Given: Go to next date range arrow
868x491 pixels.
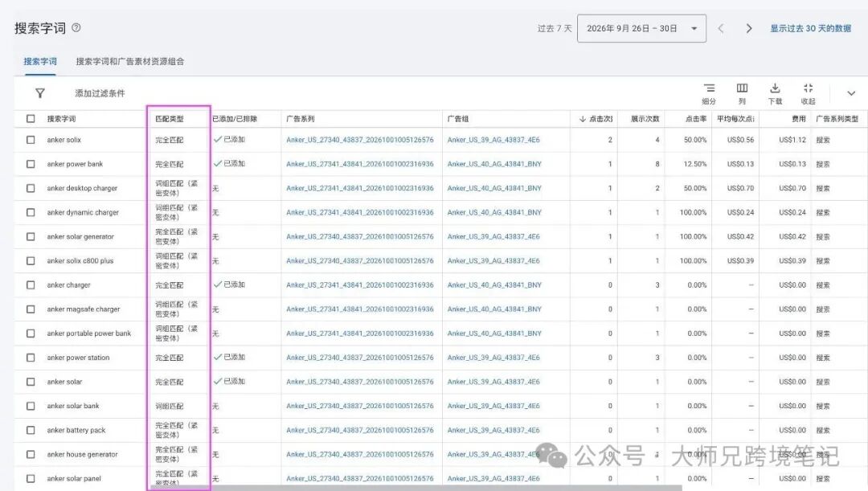Looking at the screenshot, I should 749,28.
